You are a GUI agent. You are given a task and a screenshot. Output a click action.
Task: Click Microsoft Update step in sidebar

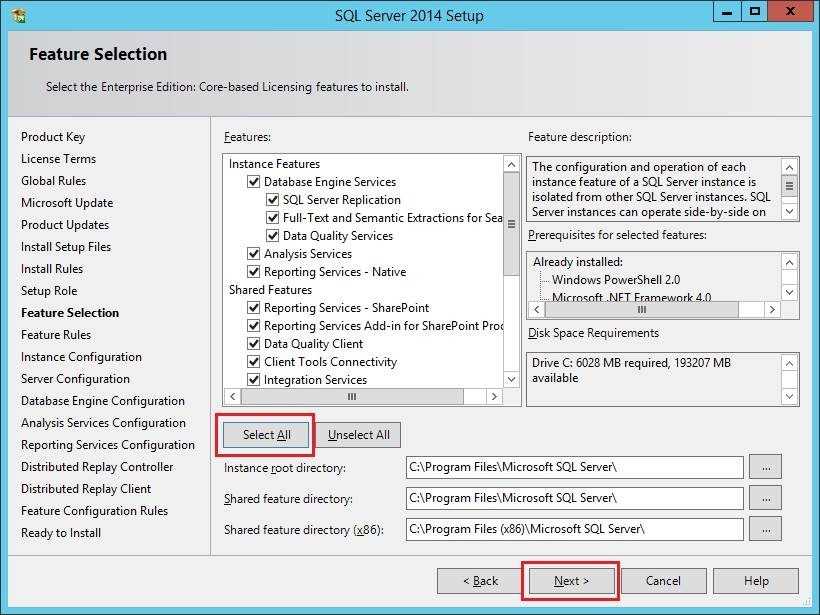coord(67,203)
